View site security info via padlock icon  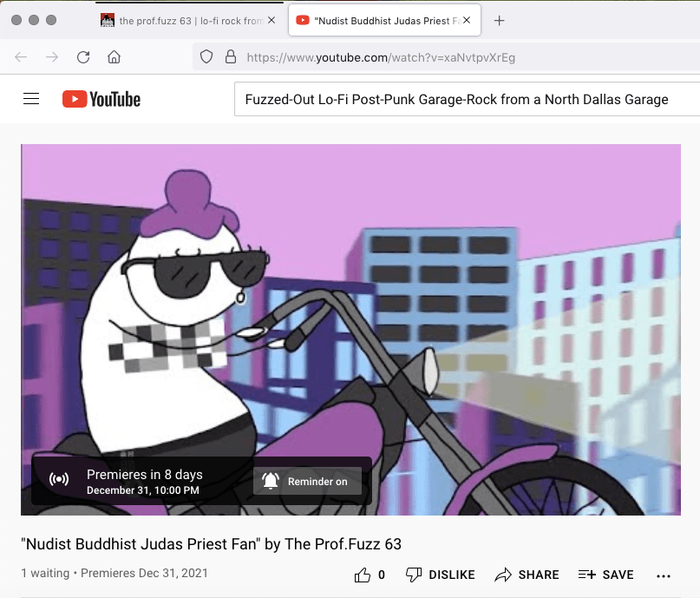point(230,57)
